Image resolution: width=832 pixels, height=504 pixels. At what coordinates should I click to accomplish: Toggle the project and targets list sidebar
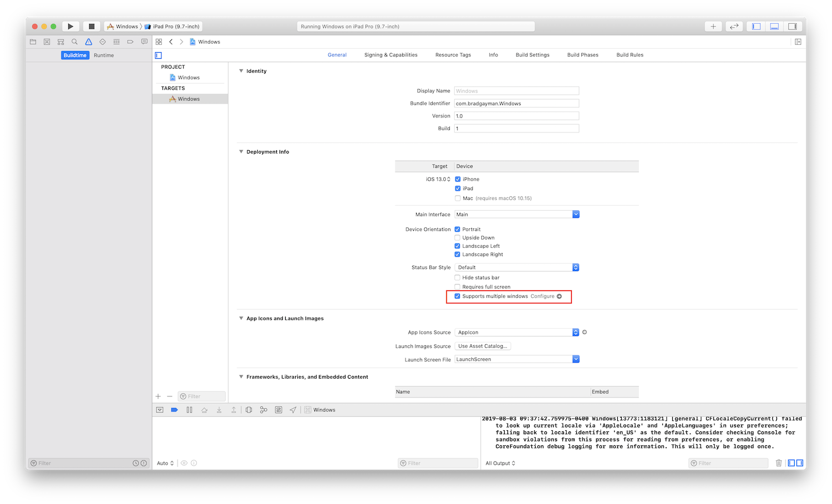pyautogui.click(x=158, y=55)
